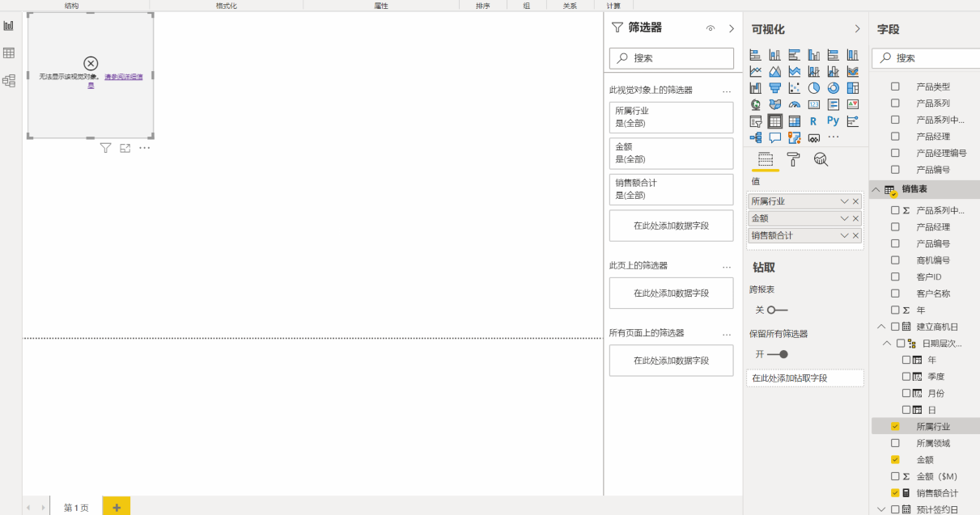Collapse the 日期层次 hierarchy node
This screenshot has width=980, height=515.
click(887, 344)
